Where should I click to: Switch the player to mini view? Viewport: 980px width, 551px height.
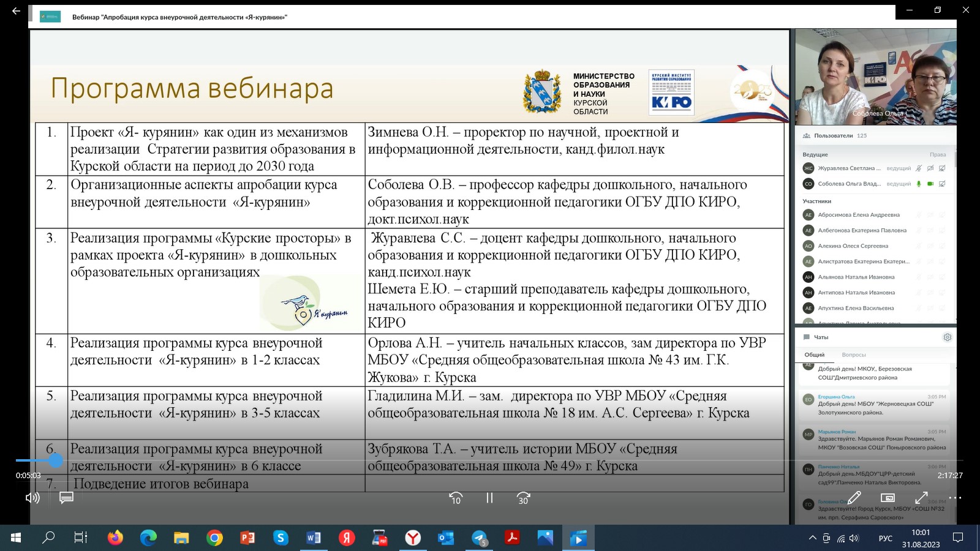[x=888, y=498]
